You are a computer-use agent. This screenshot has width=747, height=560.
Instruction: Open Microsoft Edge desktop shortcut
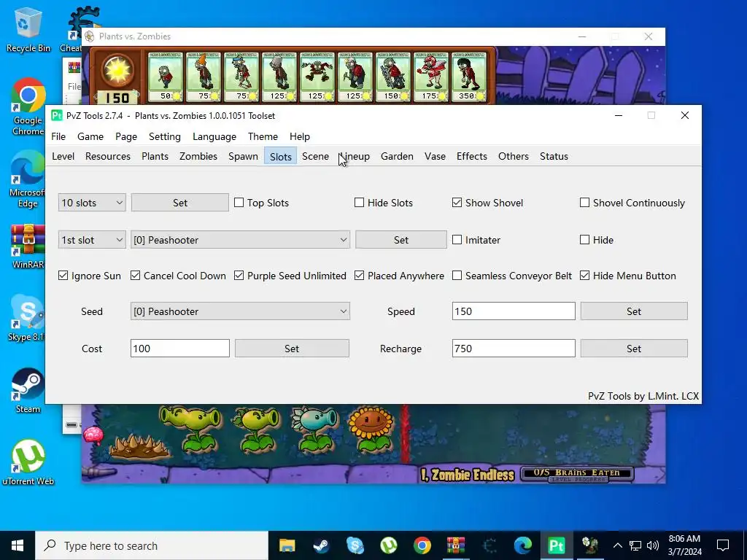[x=28, y=180]
